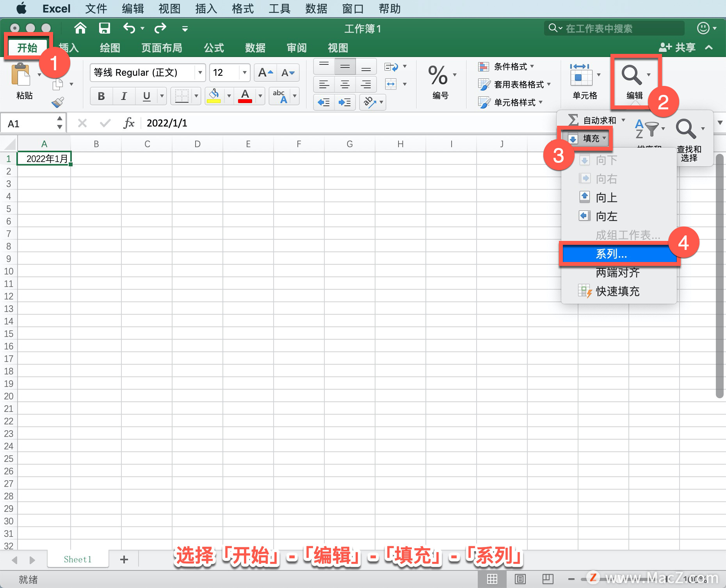Click the text orientation icon

370,102
